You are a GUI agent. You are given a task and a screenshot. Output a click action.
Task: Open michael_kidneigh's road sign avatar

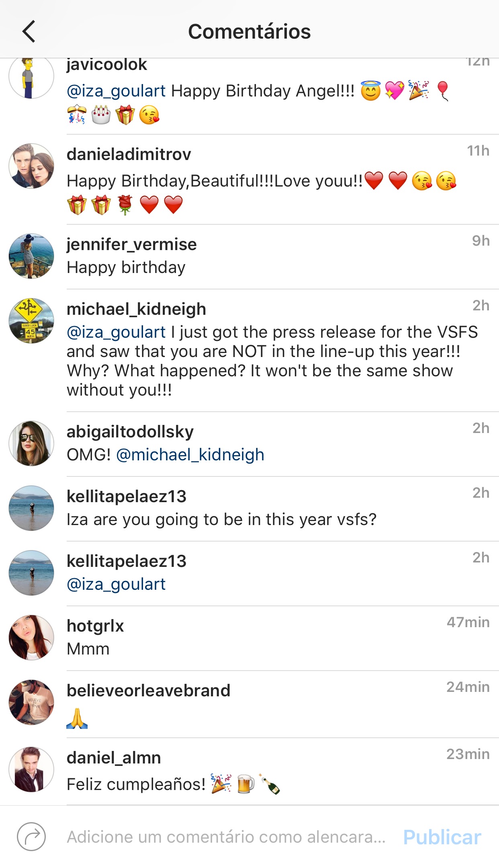click(31, 320)
